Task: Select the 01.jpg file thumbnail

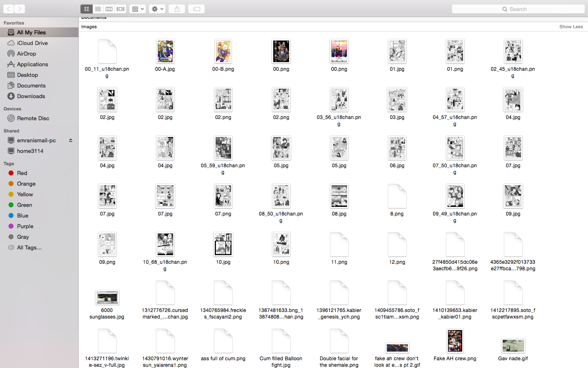Action: tap(397, 51)
